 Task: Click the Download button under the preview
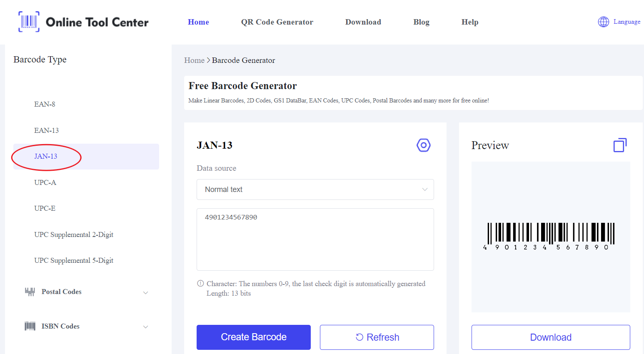[x=551, y=337]
